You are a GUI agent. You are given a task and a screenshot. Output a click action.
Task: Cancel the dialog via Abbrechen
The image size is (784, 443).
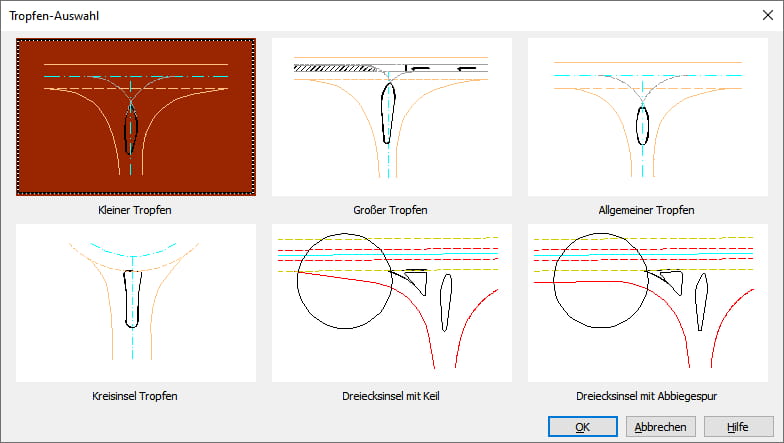(660, 427)
